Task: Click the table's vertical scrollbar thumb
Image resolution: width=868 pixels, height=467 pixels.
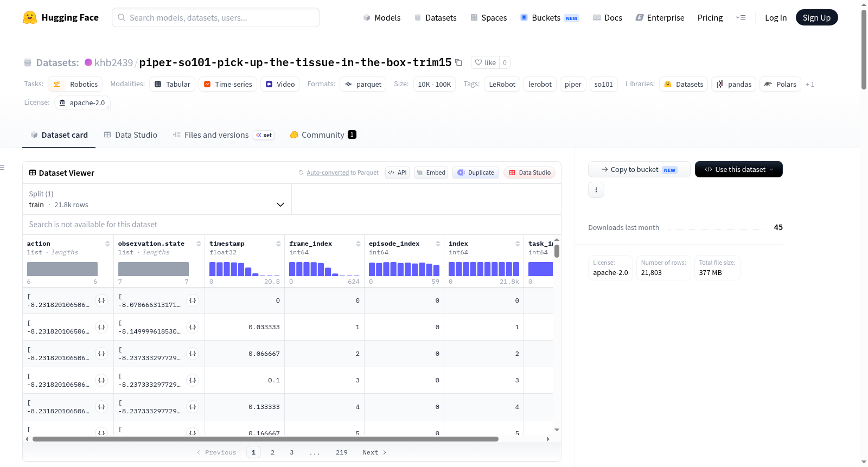Action: coord(557,251)
